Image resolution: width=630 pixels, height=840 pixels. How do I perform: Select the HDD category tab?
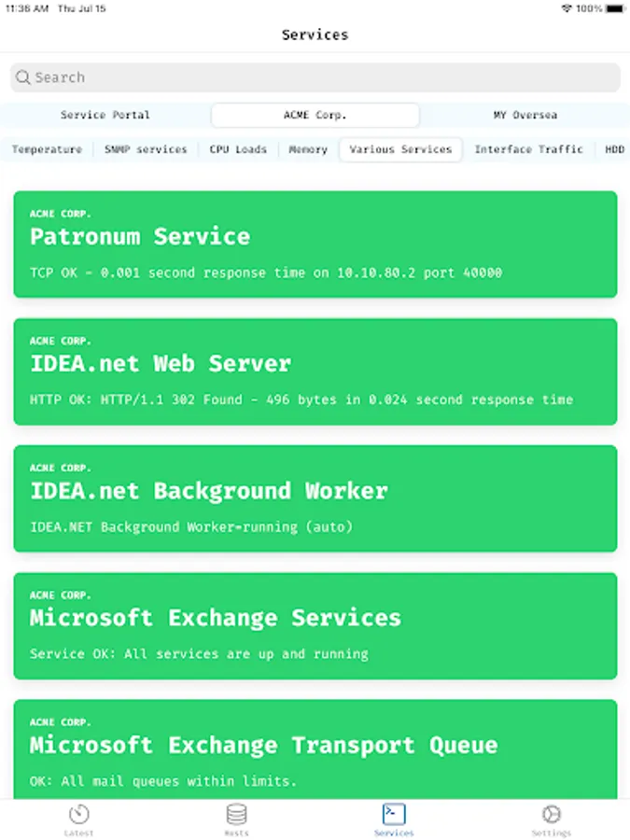(x=614, y=149)
